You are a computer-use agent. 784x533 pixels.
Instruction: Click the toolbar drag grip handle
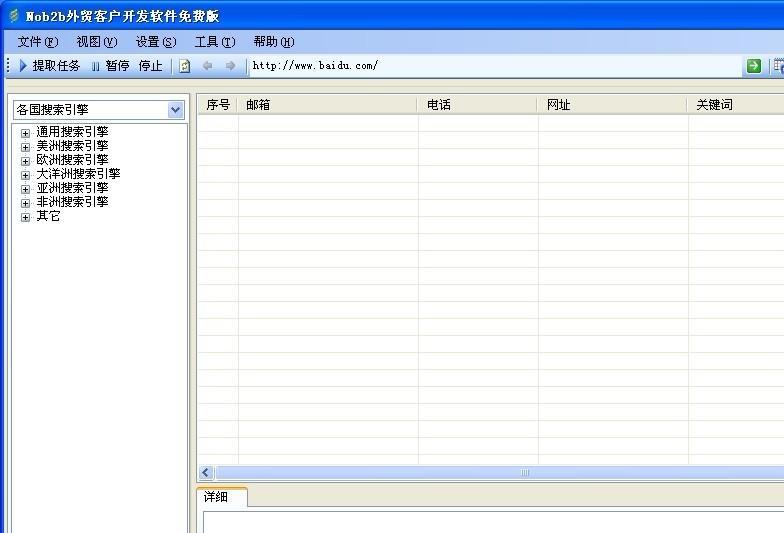tap(8, 66)
